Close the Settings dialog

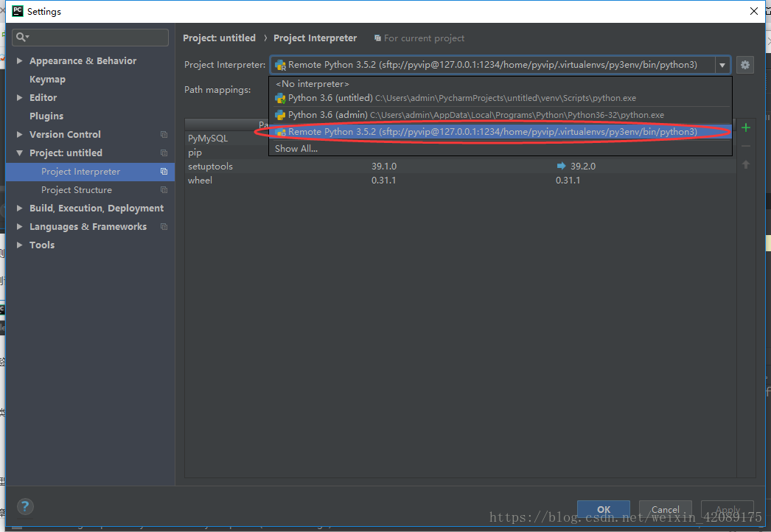click(x=753, y=11)
